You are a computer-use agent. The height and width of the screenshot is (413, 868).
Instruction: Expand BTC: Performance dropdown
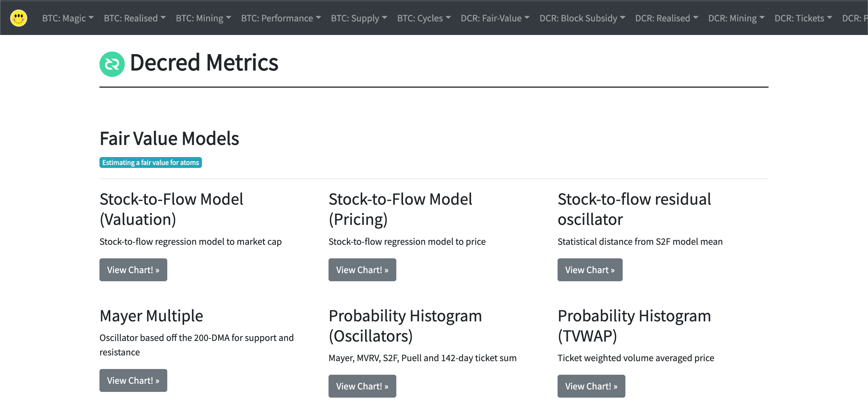280,17
